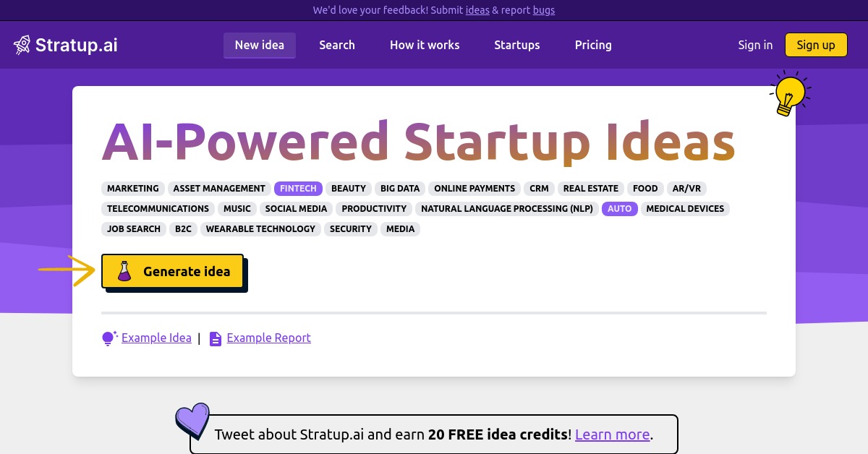Image resolution: width=868 pixels, height=454 pixels.
Task: Select the WEARABLE TECHNOLOGY category tag
Action: coord(260,228)
